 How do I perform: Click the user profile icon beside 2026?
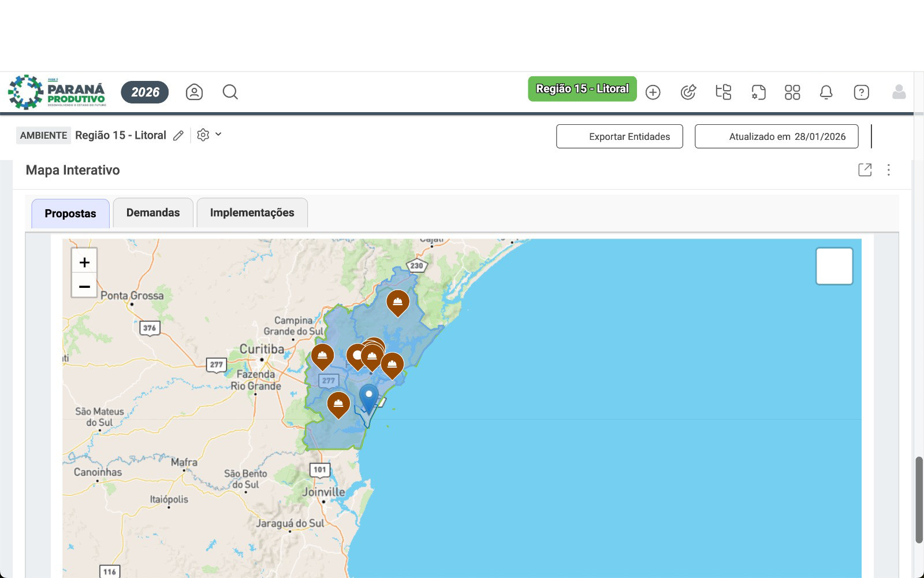coord(194,92)
